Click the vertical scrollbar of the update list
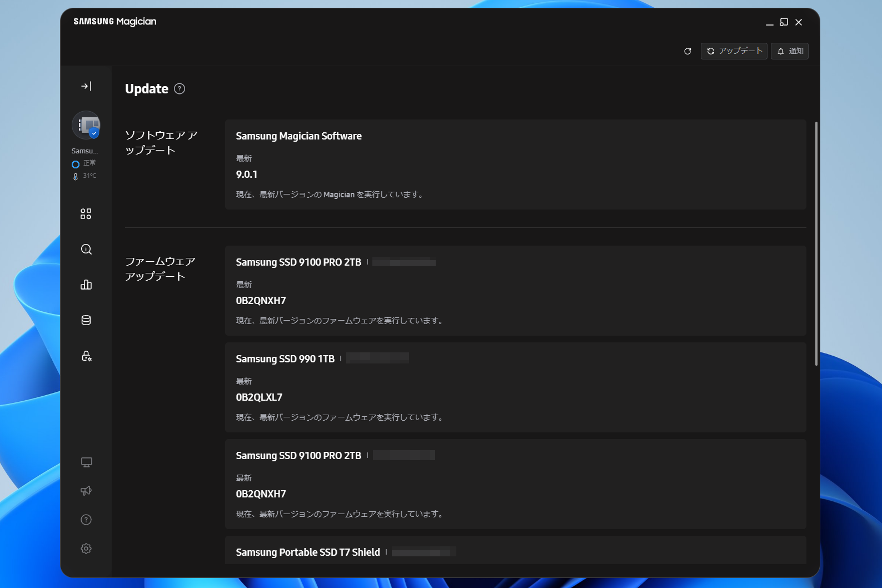This screenshot has height=588, width=882. click(816, 243)
